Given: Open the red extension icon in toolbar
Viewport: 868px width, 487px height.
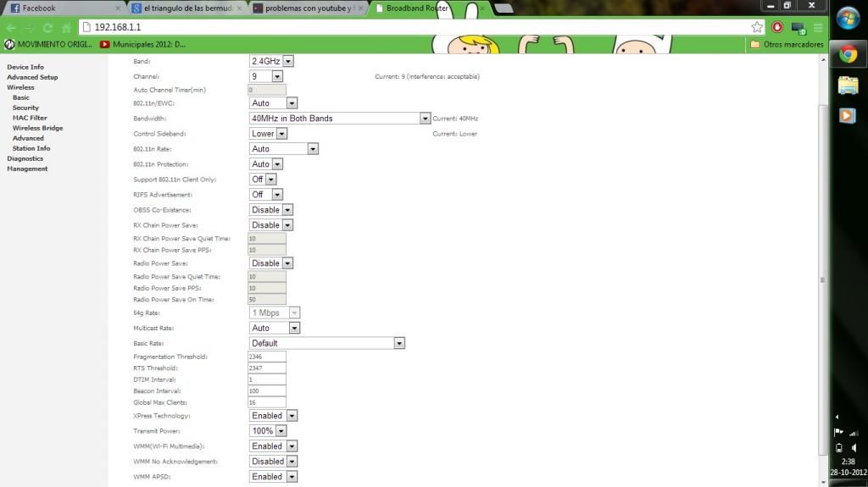Looking at the screenshot, I should [x=777, y=26].
